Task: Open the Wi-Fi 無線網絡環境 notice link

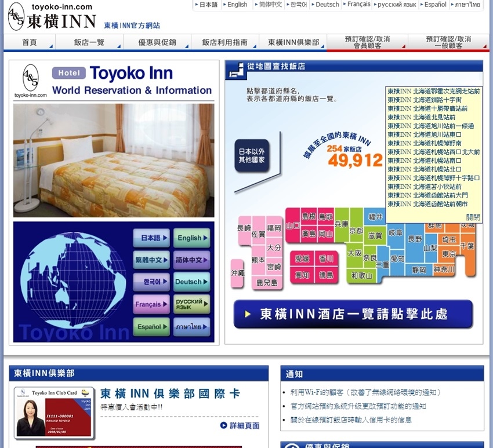Action: point(365,392)
